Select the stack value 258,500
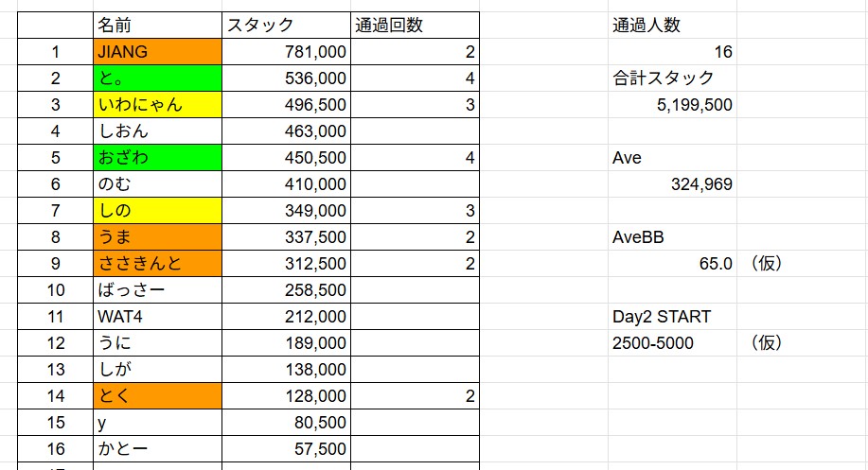 click(286, 290)
